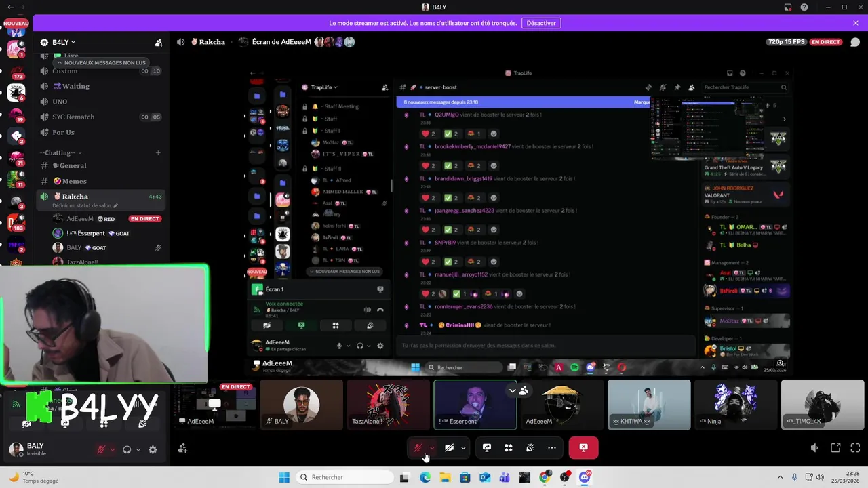This screenshot has height=488, width=868.
Task: Join the SYC Rematch voice channel
Action: pos(101,117)
